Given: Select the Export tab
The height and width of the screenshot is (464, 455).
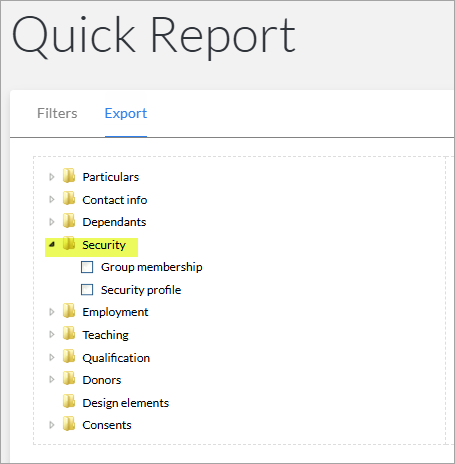Looking at the screenshot, I should point(126,113).
